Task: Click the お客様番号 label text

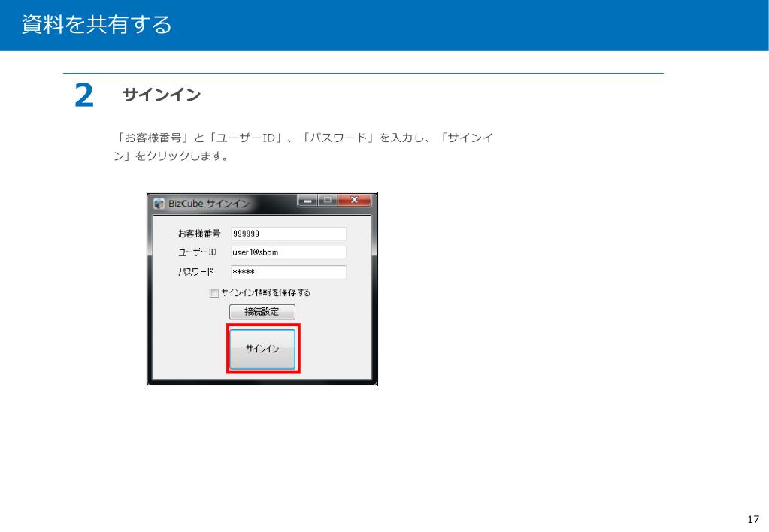Action: (199, 234)
